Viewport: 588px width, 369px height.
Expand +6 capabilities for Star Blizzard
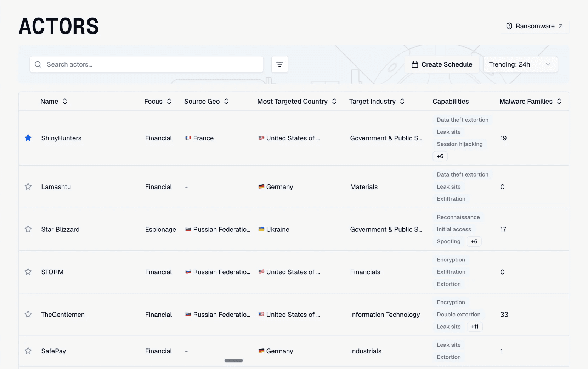point(474,242)
